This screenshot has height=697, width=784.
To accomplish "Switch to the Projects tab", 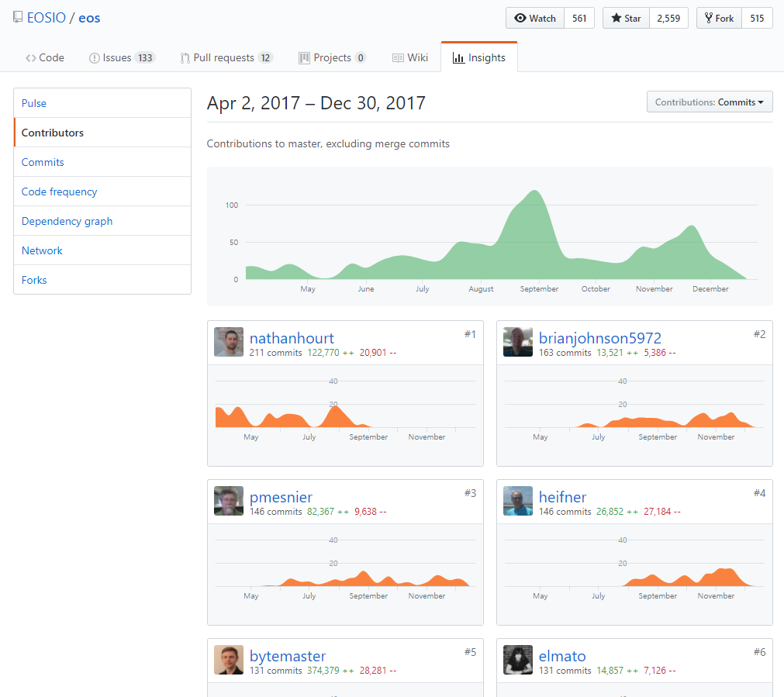I will tap(333, 58).
